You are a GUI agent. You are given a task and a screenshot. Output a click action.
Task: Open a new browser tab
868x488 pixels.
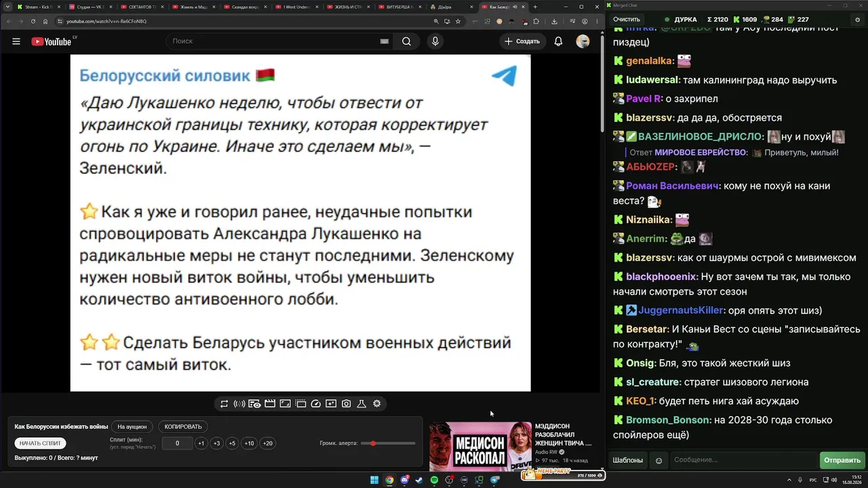click(535, 7)
